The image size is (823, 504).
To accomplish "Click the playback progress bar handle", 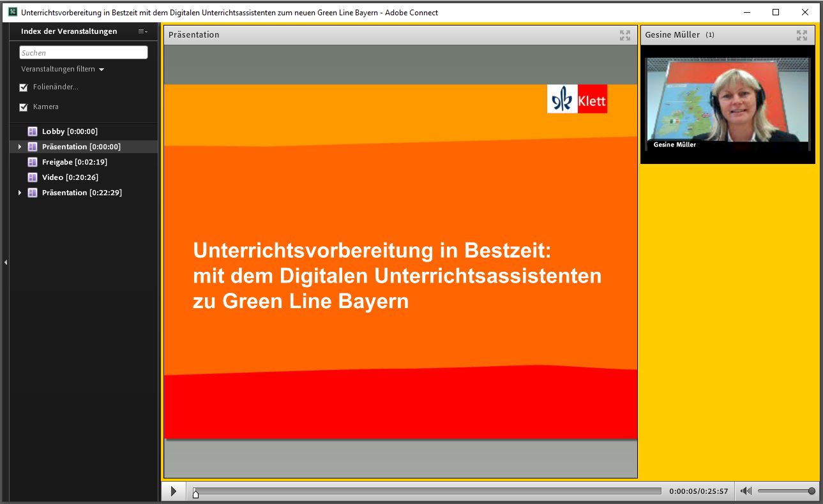I will 195,494.
